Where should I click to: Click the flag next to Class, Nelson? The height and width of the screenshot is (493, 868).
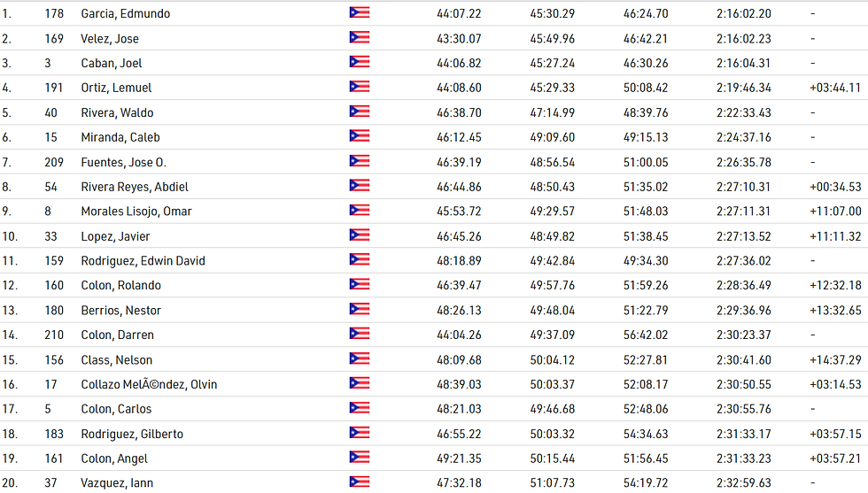[359, 360]
